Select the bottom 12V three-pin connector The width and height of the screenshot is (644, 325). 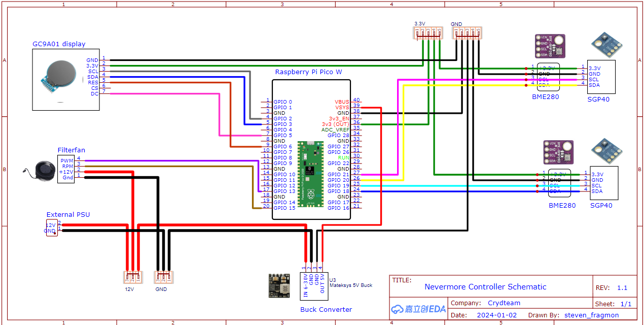coord(132,277)
